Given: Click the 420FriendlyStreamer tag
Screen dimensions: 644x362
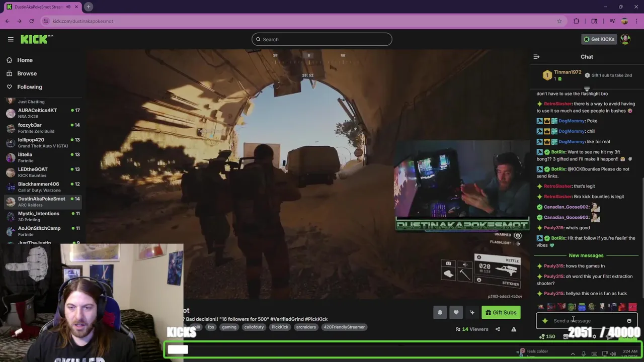Looking at the screenshot, I should click(x=344, y=327).
